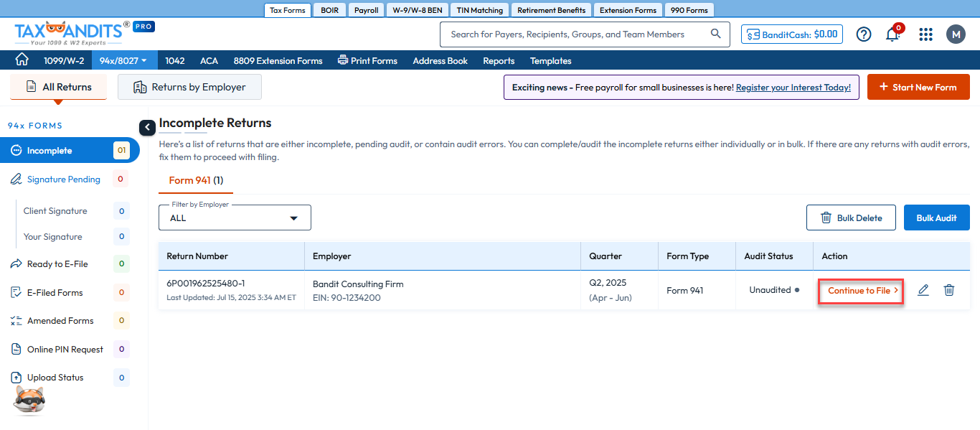
Task: Expand the Filter by Employer dropdown
Action: pos(235,218)
